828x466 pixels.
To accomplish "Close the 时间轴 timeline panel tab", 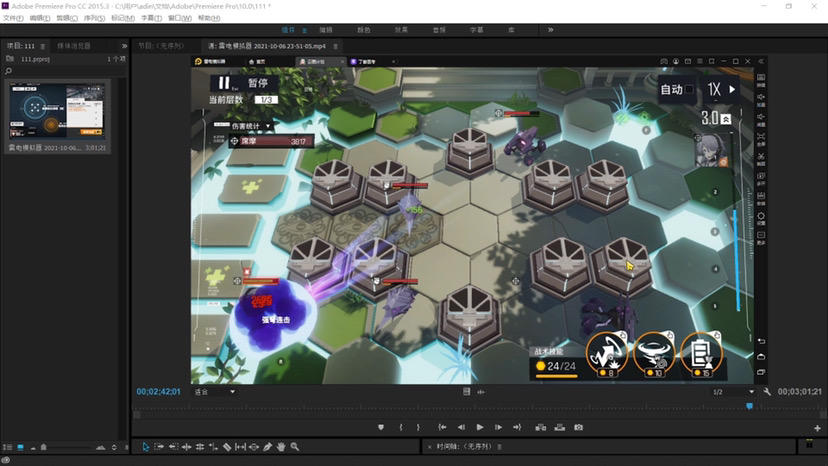I will tap(429, 447).
